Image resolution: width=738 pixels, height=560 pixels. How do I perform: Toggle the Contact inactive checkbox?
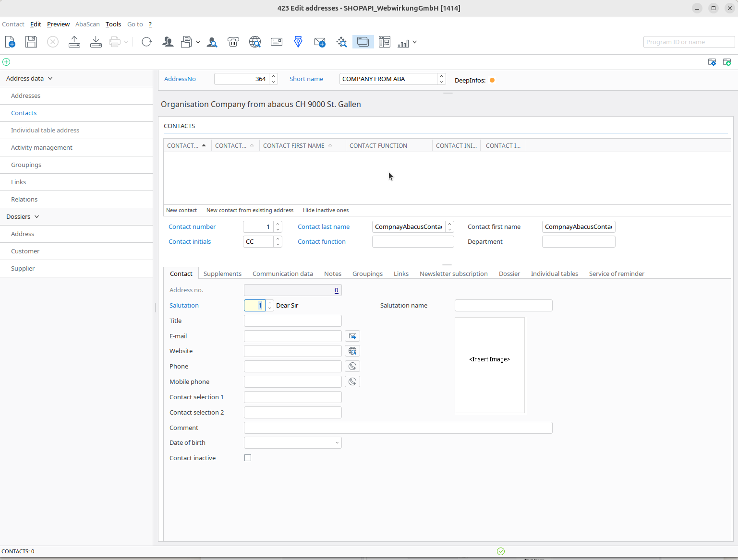click(248, 458)
